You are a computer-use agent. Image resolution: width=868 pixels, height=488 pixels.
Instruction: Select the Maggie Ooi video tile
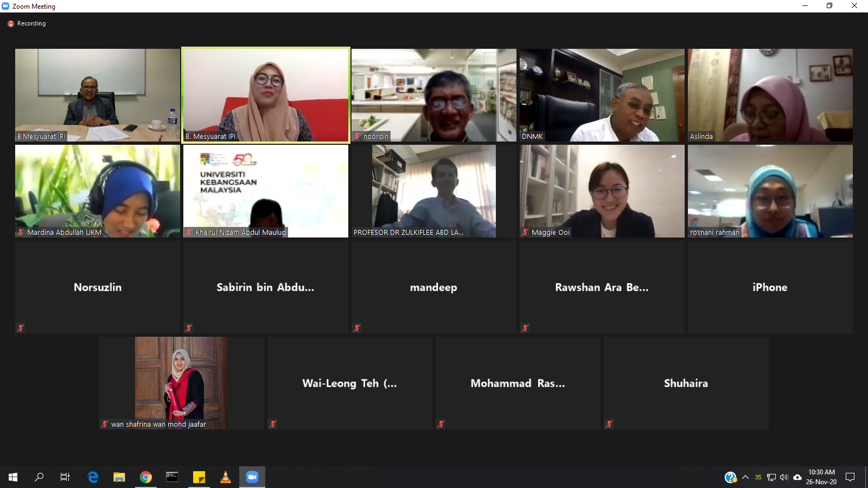[x=602, y=191]
